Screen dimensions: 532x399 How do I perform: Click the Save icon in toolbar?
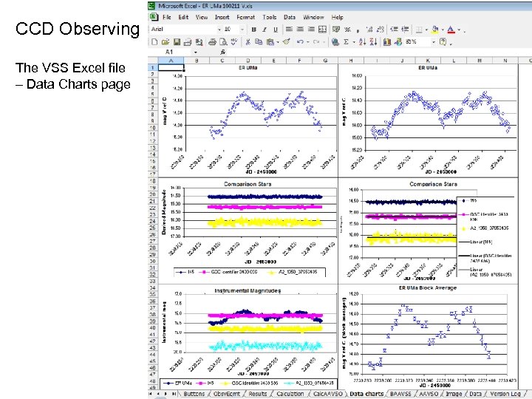(x=177, y=41)
